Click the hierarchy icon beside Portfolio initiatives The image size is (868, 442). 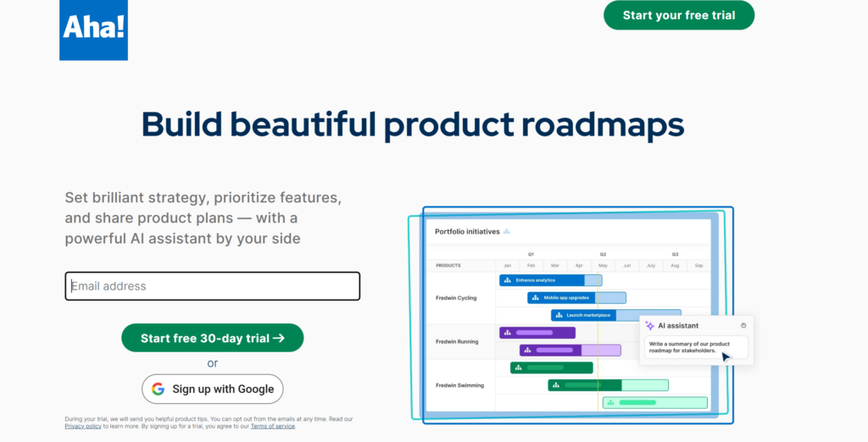pos(507,231)
